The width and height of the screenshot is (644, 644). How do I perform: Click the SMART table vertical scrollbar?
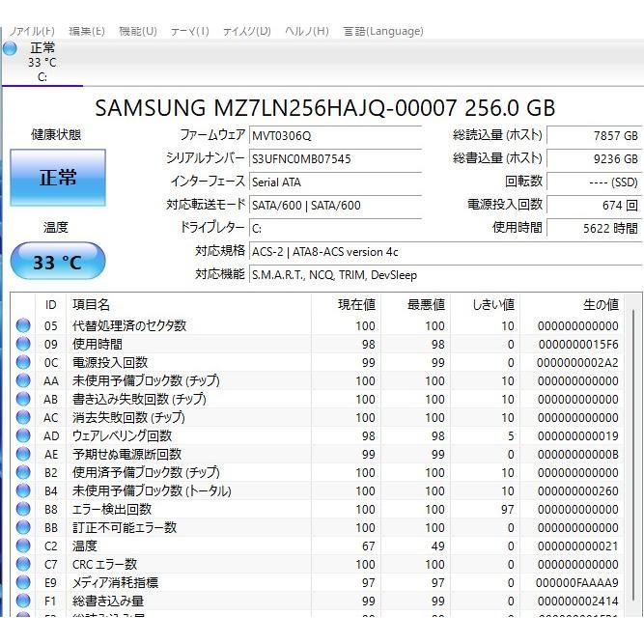633,455
